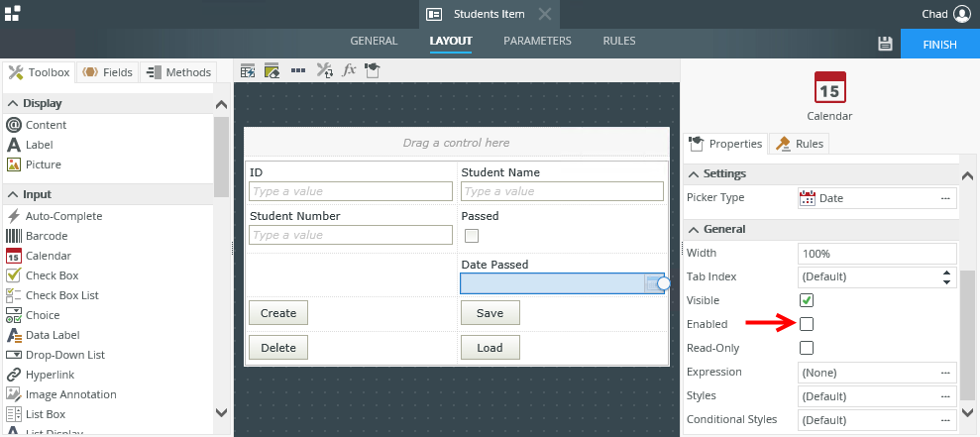Click the clear layout eraser icon

click(324, 70)
